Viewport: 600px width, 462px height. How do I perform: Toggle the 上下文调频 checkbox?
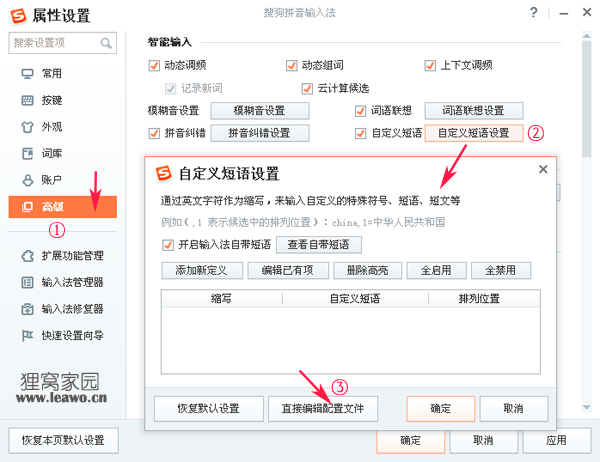pos(430,65)
